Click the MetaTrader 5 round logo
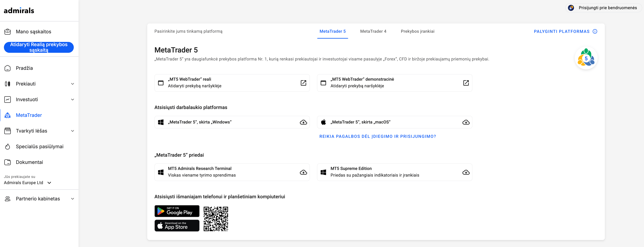The image size is (644, 247). pos(586,58)
